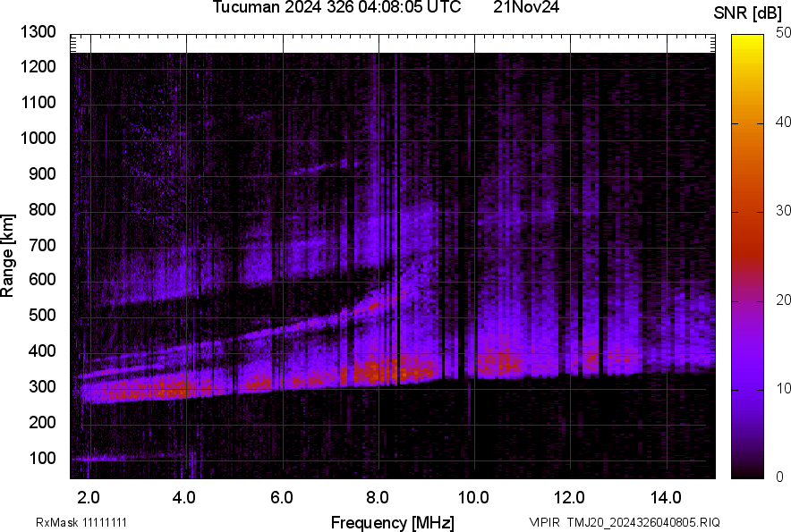Click the 'SNR [dB]' colorbar label
The height and width of the screenshot is (532, 791).
click(x=748, y=13)
